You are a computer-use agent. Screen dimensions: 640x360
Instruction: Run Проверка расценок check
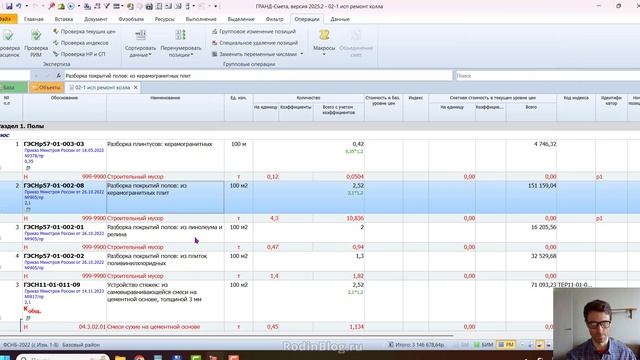click(x=9, y=43)
